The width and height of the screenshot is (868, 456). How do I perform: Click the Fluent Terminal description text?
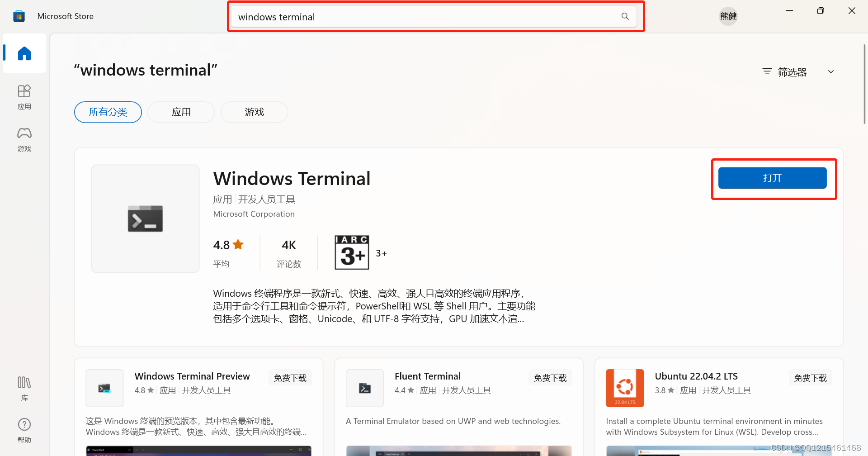(453, 421)
